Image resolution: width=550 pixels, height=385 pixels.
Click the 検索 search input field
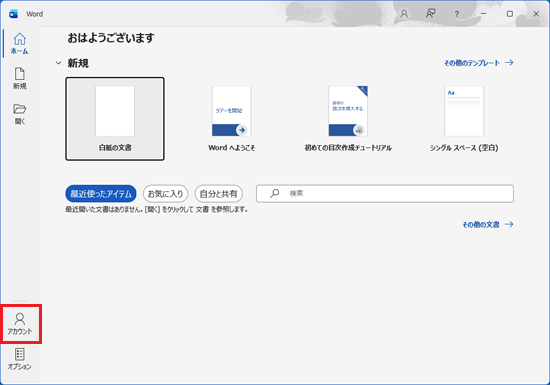coord(385,194)
